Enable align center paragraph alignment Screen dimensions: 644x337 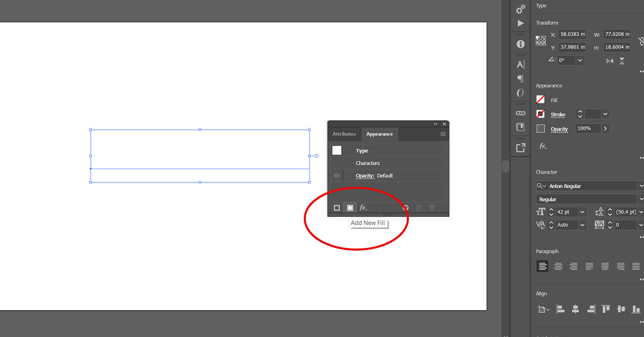558,266
